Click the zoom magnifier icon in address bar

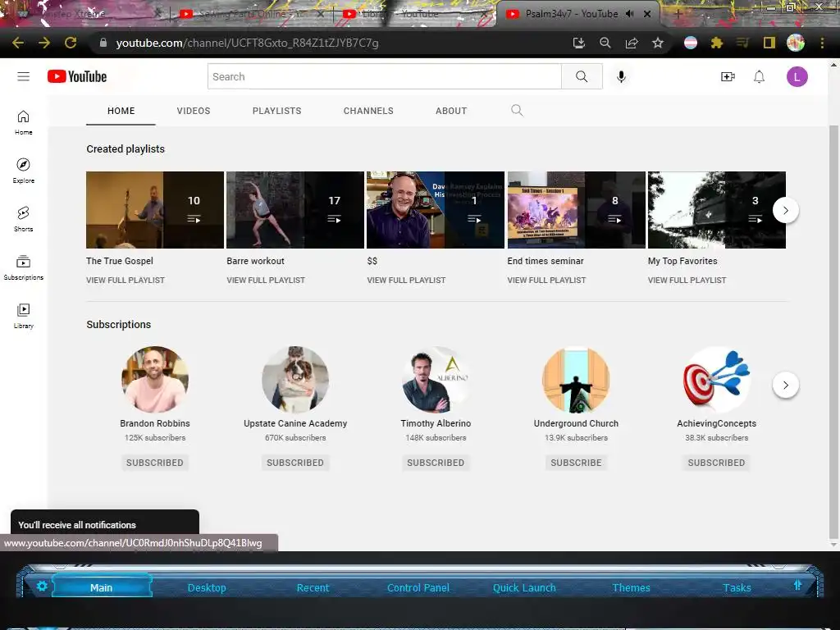(x=605, y=43)
